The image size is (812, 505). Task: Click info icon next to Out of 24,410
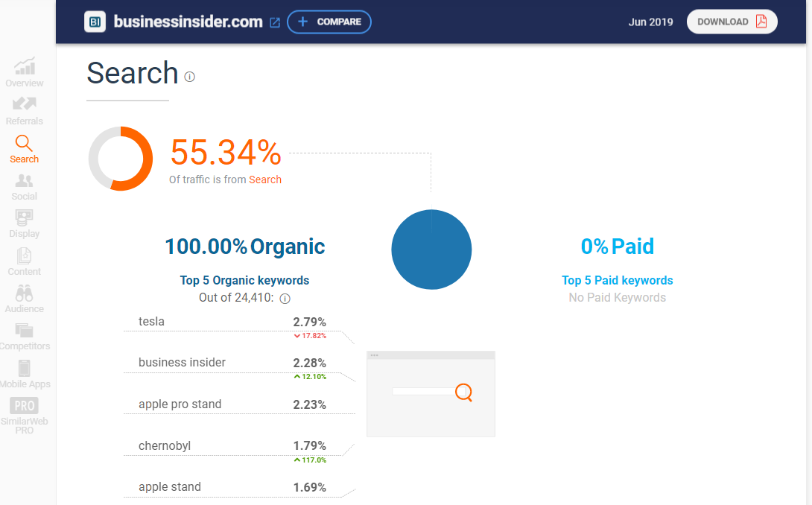[285, 299]
